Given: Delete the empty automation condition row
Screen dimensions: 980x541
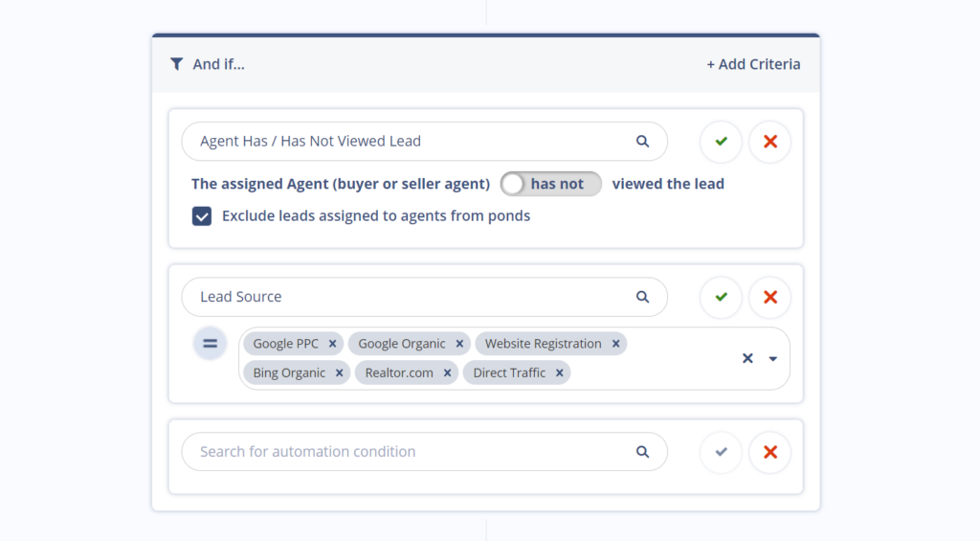Looking at the screenshot, I should click(769, 452).
